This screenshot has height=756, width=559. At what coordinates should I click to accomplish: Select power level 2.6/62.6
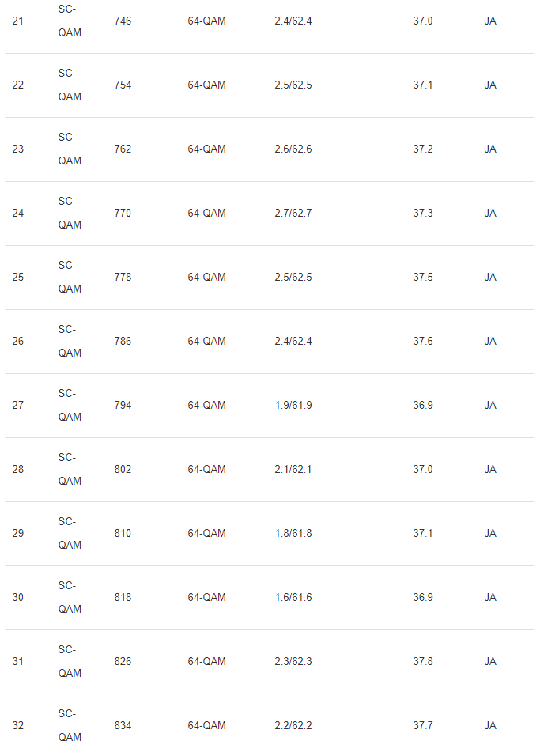(x=293, y=149)
